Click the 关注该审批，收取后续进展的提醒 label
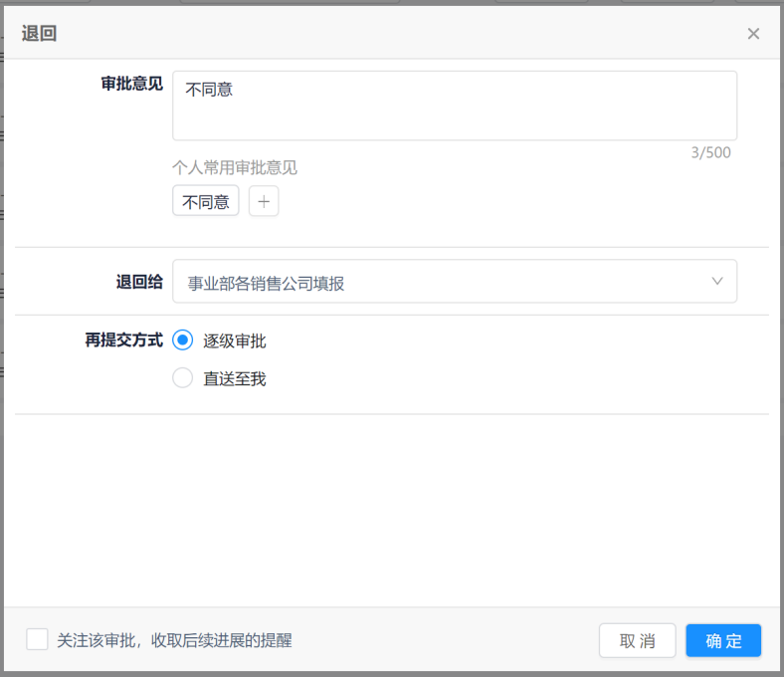Image resolution: width=784 pixels, height=677 pixels. point(174,640)
